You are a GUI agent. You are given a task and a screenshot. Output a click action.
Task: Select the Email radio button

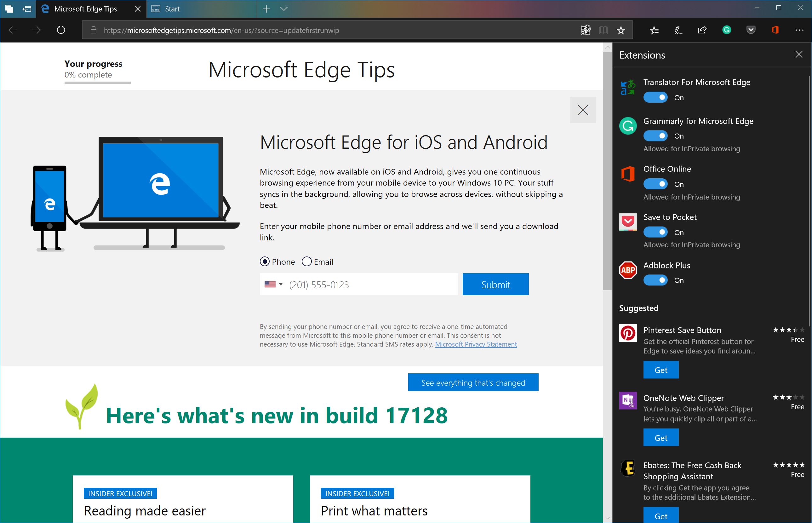tap(306, 261)
